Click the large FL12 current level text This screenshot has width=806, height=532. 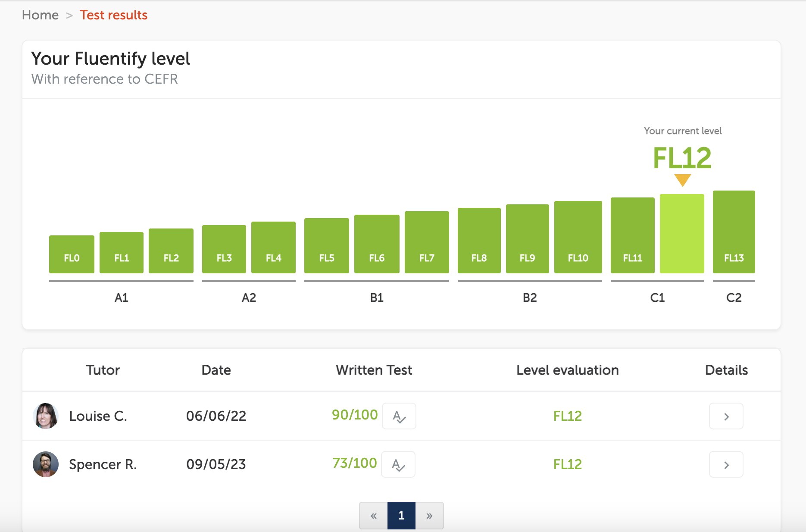682,158
